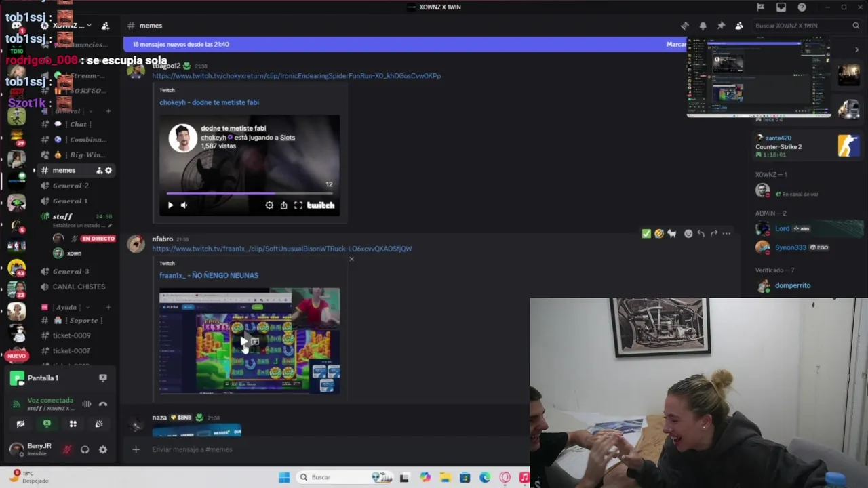Screen dimensions: 868x488
Task: Open the chokyxreturn Twitch clip URL
Action: [x=296, y=76]
